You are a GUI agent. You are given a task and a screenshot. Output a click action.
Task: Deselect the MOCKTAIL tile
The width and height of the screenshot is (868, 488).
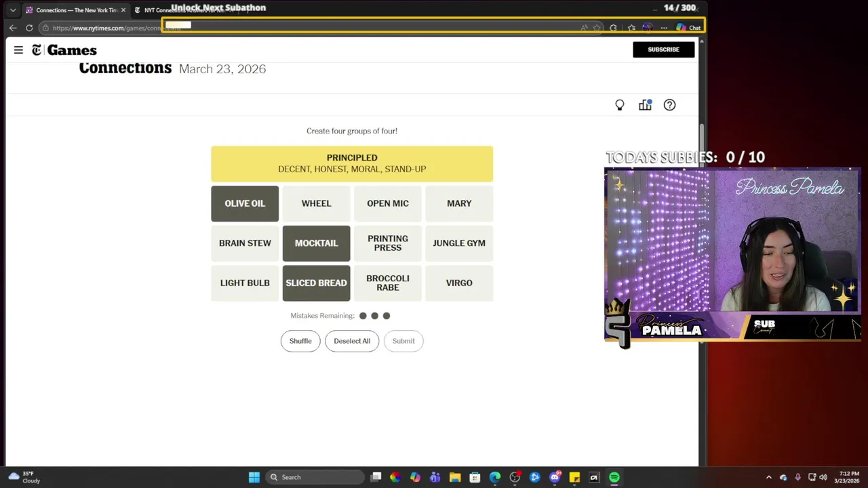[x=316, y=243]
